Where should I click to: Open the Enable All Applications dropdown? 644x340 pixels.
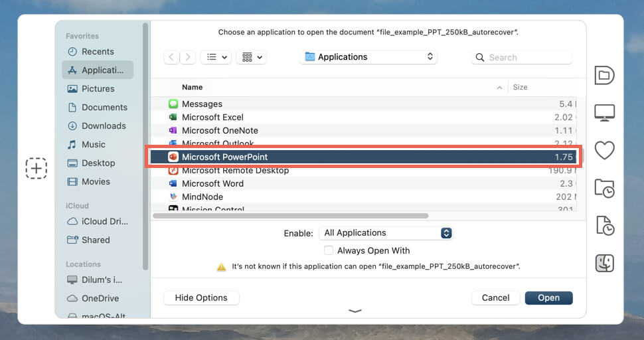point(386,233)
